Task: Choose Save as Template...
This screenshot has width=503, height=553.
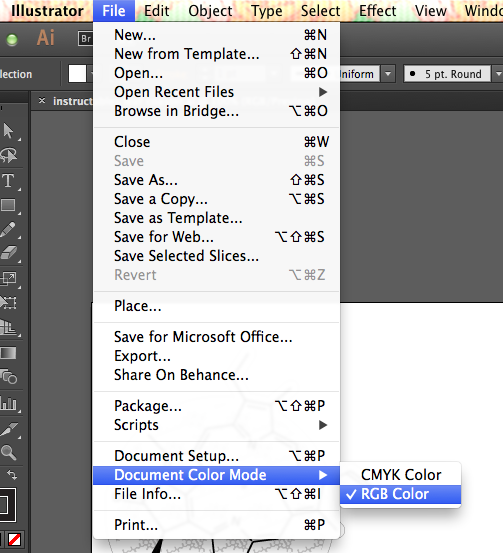Action: click(216, 218)
